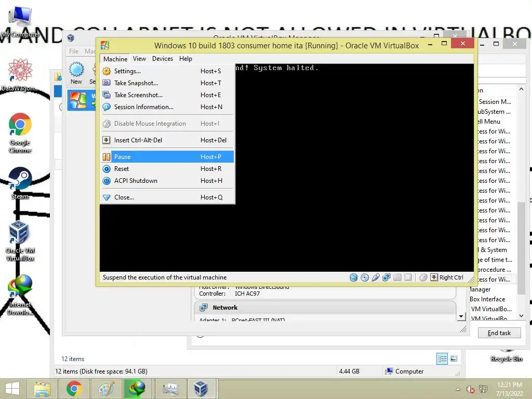Click Session M... row in Task Manager

495,102
